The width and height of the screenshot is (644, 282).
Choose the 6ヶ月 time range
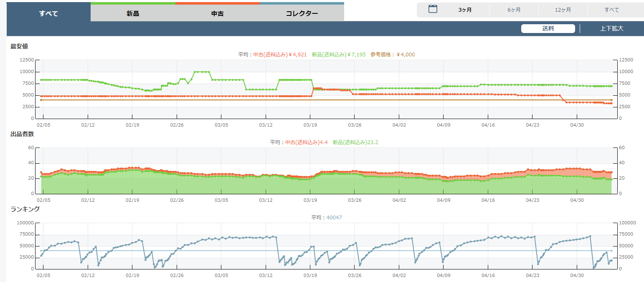click(514, 10)
